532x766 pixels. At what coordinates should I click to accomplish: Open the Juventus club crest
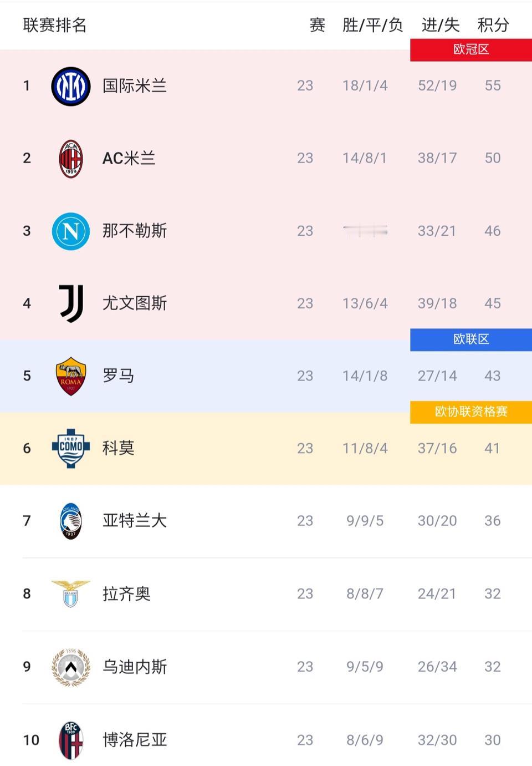tap(70, 303)
